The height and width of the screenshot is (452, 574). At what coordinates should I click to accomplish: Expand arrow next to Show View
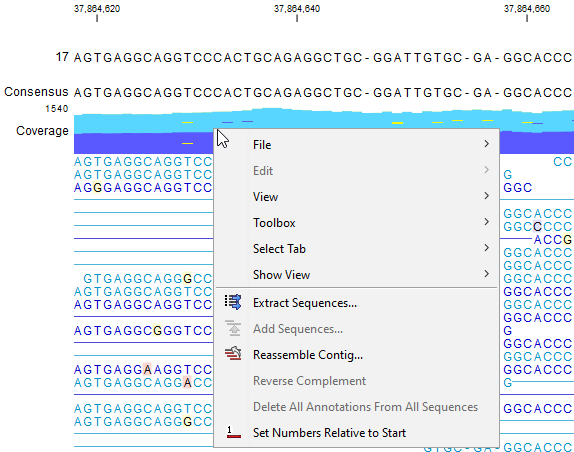click(487, 274)
